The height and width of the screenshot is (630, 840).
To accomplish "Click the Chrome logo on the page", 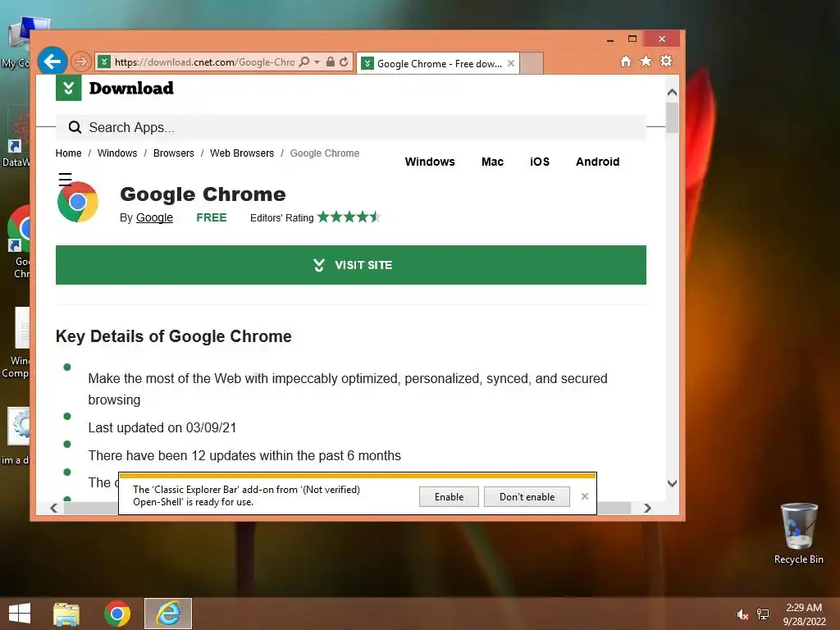I will [x=78, y=202].
